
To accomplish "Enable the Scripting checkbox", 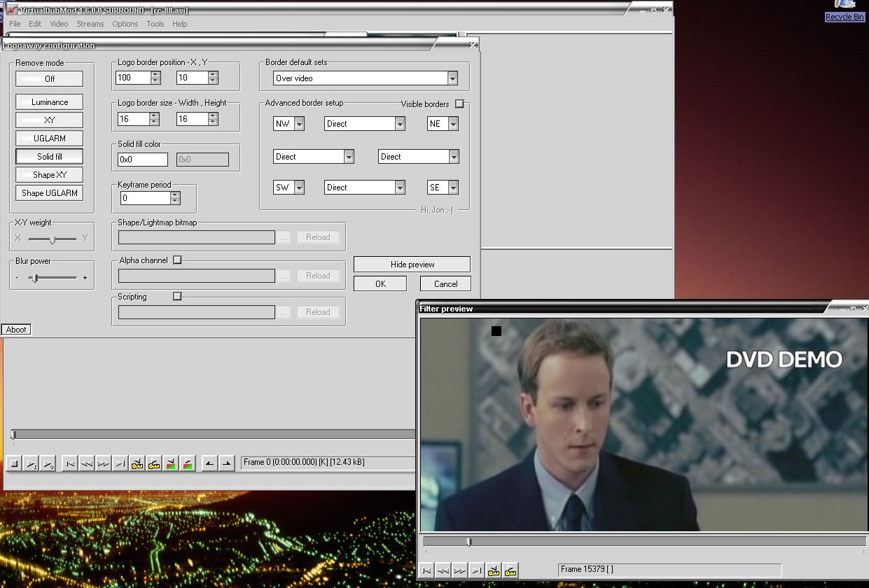I will coord(177,296).
